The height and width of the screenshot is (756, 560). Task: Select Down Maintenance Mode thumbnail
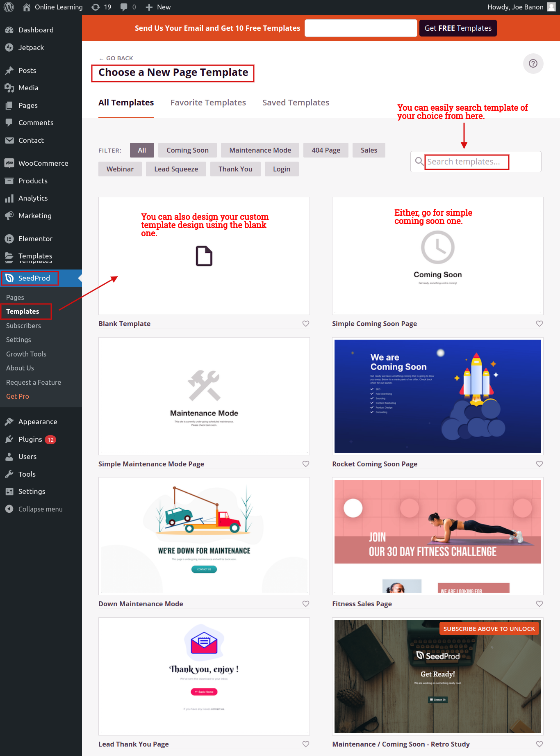tap(204, 536)
